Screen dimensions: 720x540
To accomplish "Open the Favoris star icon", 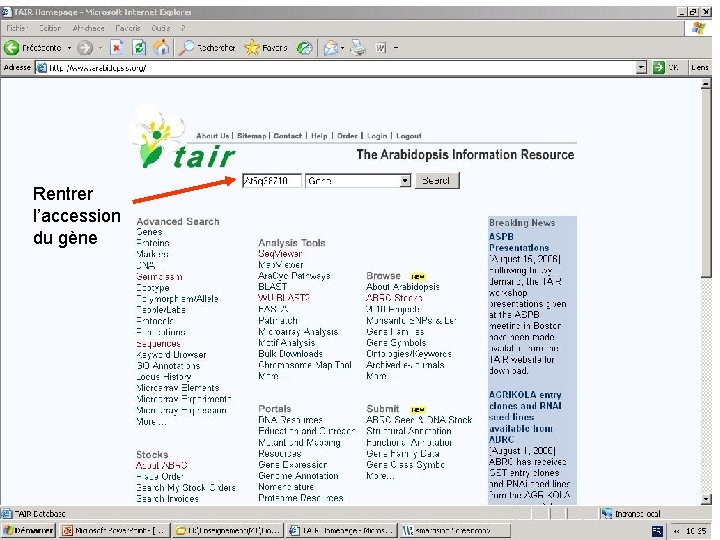I will (x=252, y=48).
